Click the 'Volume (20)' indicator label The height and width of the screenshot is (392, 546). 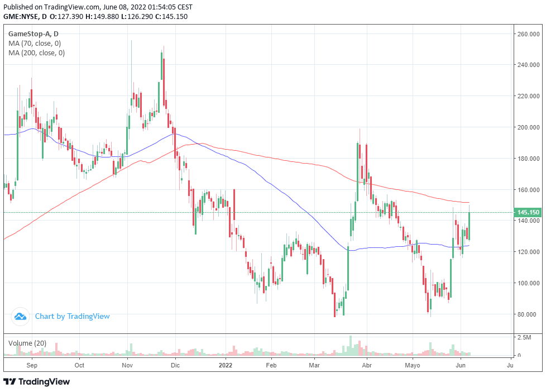27,343
